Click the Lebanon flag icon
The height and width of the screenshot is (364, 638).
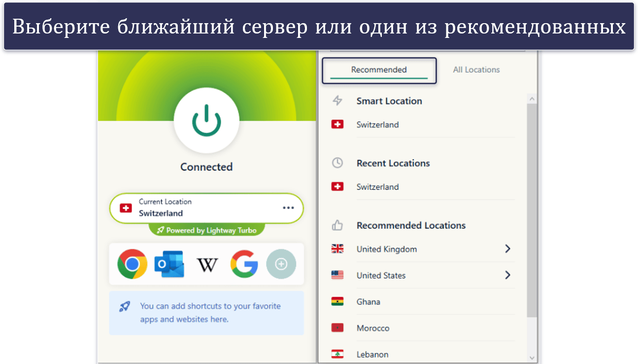(337, 354)
